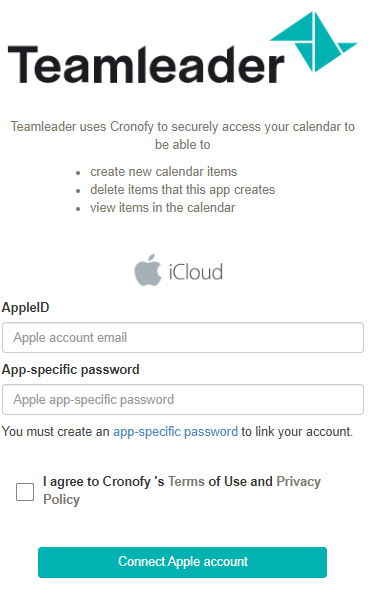
Task: Select the 'delete items that this app creates' bullet
Action: coord(182,190)
